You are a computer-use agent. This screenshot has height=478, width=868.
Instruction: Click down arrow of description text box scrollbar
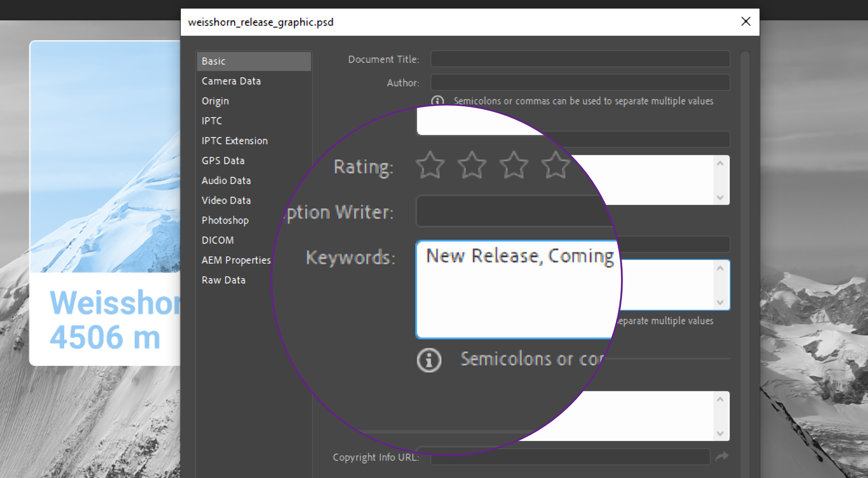pos(720,198)
